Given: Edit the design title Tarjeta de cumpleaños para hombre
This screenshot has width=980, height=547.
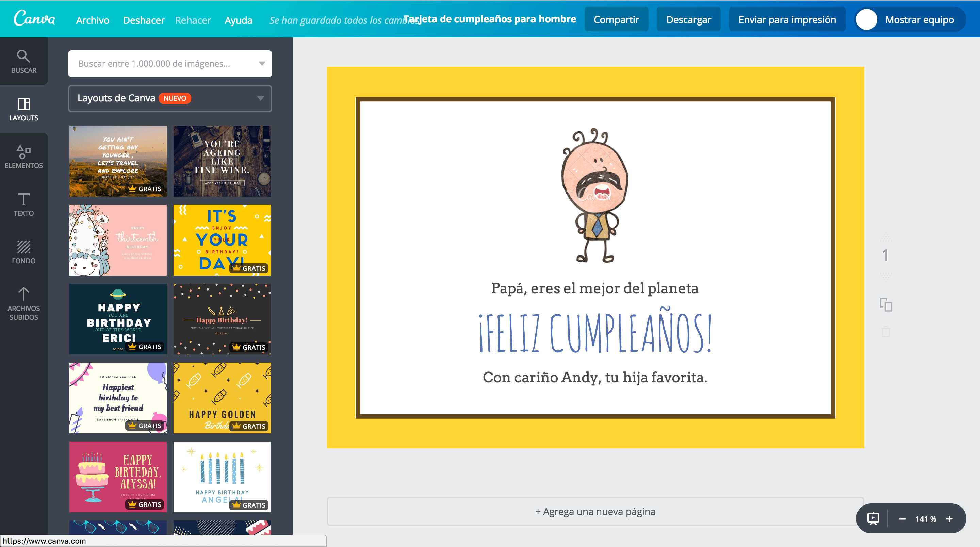Looking at the screenshot, I should pyautogui.click(x=489, y=19).
